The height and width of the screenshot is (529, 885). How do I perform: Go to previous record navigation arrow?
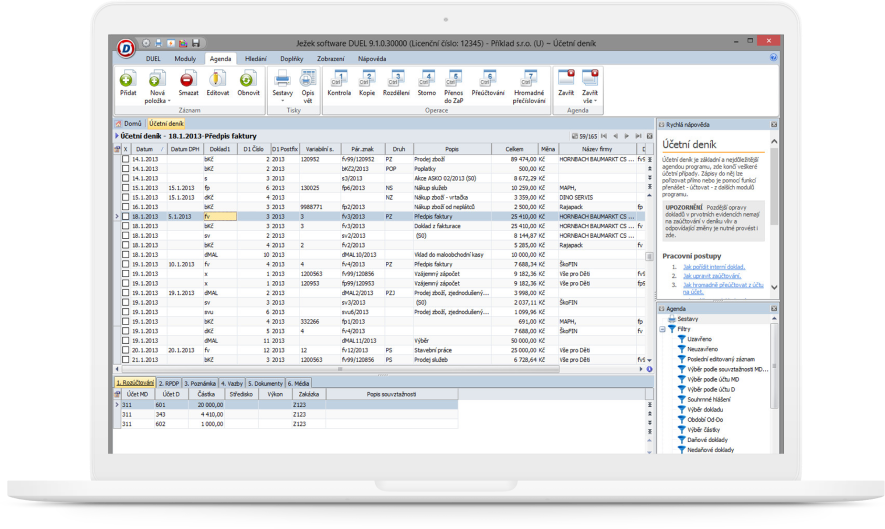pos(615,136)
